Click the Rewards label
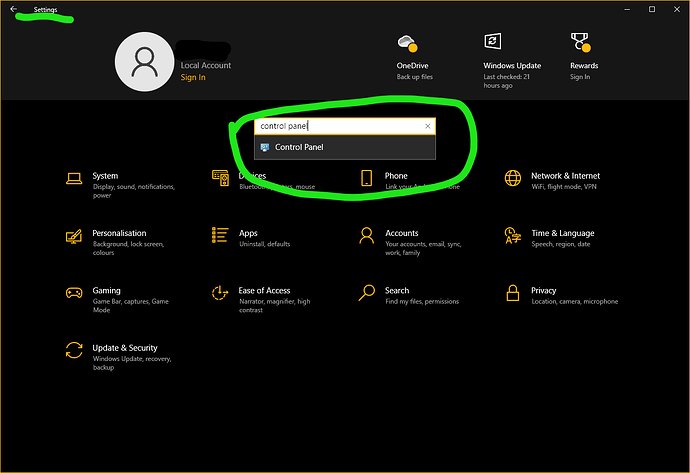 pyautogui.click(x=584, y=66)
